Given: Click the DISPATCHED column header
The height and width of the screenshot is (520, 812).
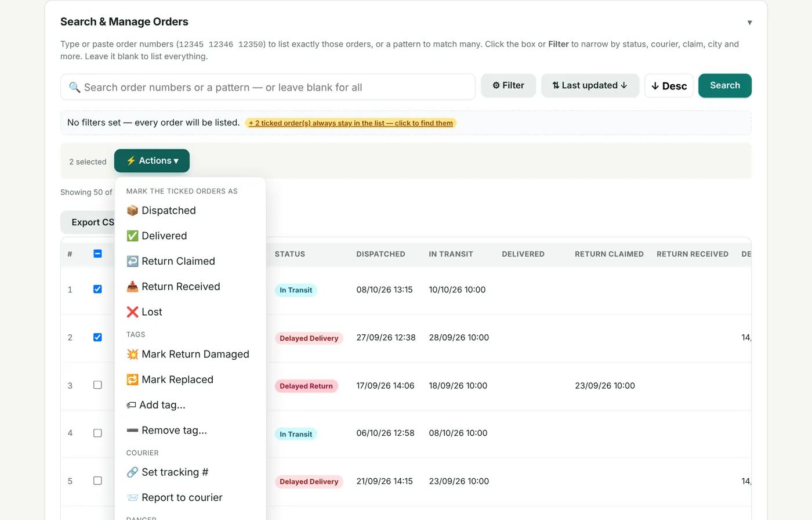Looking at the screenshot, I should point(380,254).
